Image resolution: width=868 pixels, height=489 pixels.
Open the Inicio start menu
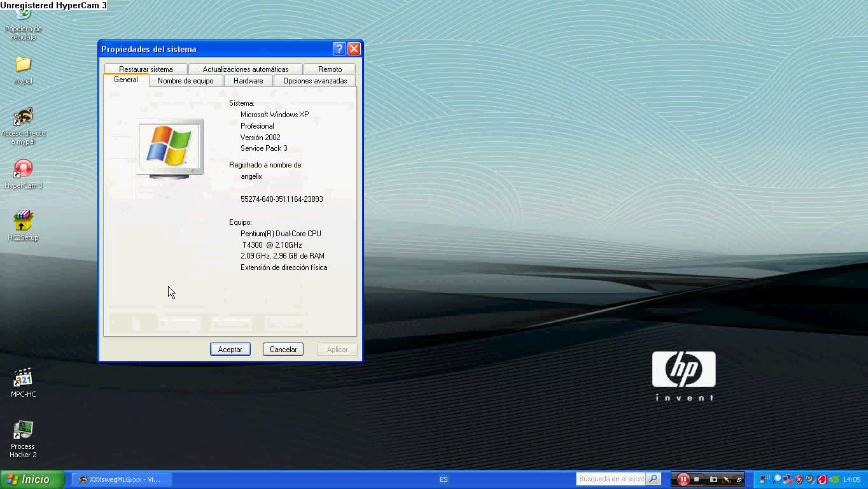(x=32, y=479)
